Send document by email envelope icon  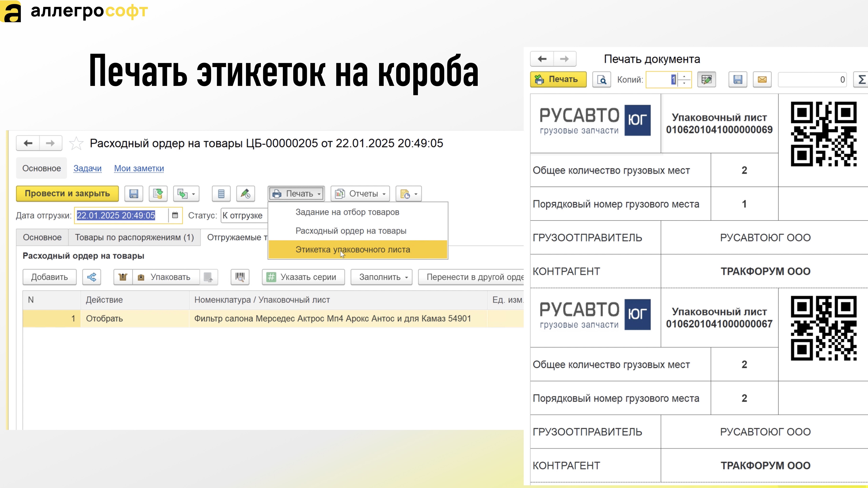763,79
